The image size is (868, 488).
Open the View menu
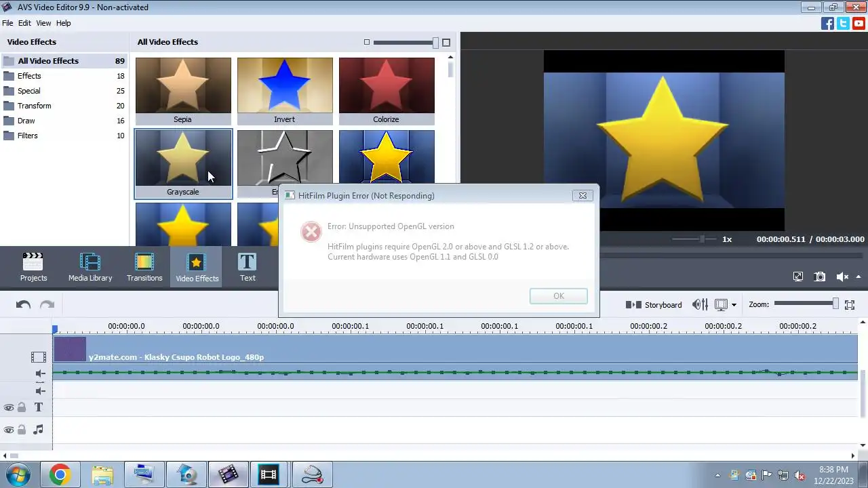pyautogui.click(x=43, y=23)
